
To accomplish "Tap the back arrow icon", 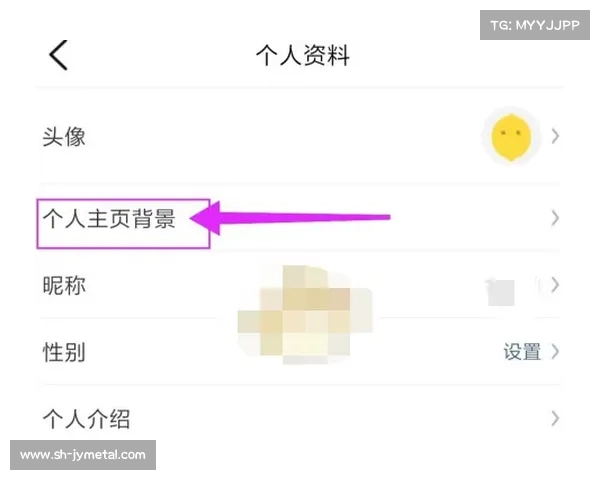I will coord(59,55).
